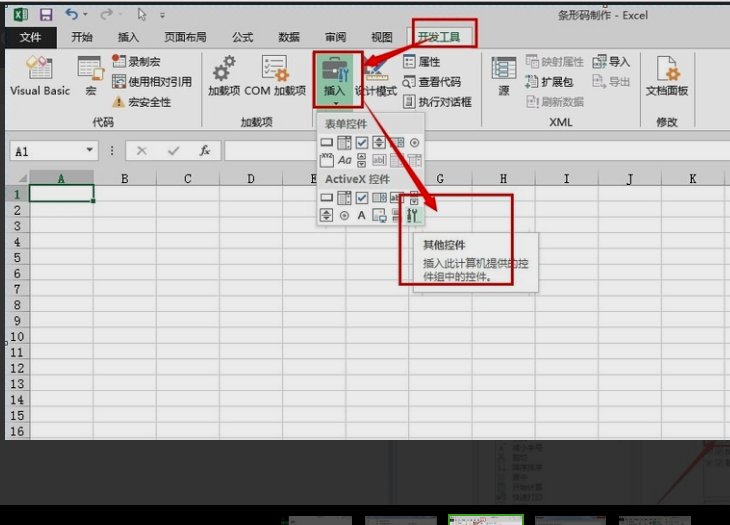Viewport: 730px width, 525px height.
Task: Insert Form Controls Aa label
Action: click(x=344, y=160)
